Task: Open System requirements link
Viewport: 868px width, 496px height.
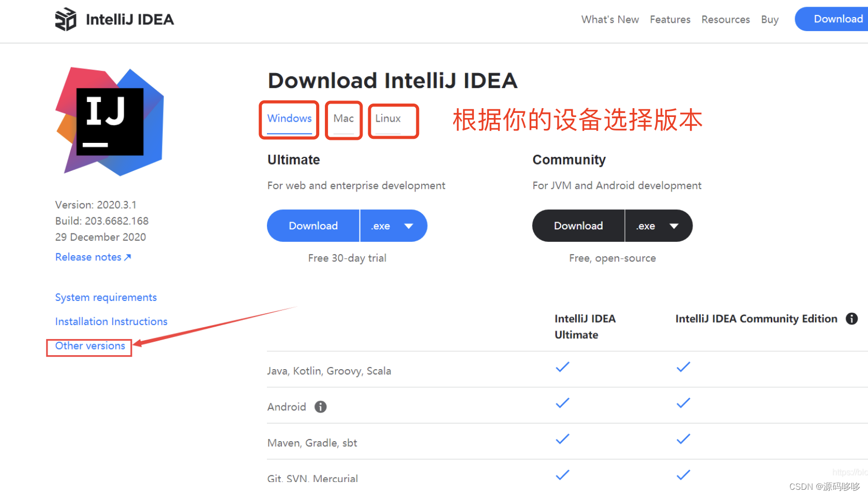Action: click(x=106, y=298)
